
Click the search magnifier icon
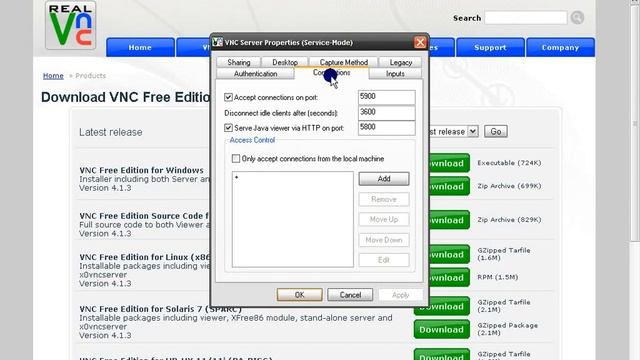pos(577,18)
